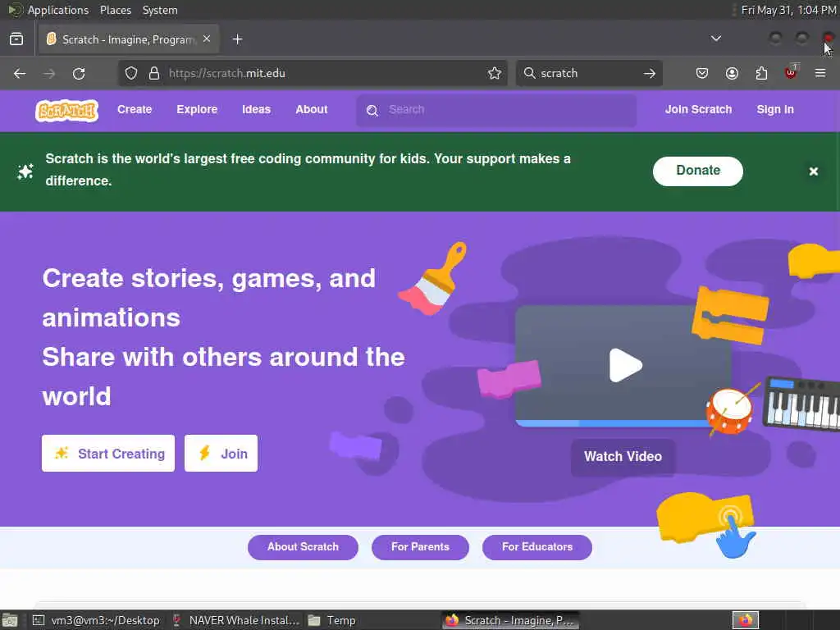This screenshot has width=840, height=630.
Task: Click the video preview thumbnail
Action: pos(623,366)
